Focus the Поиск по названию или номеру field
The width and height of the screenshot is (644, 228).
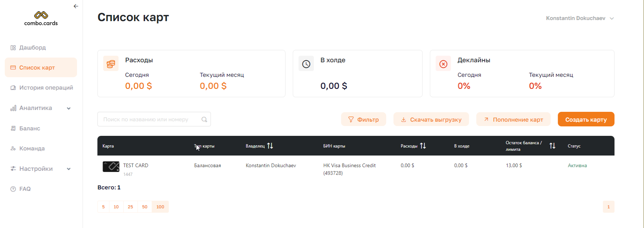[154, 119]
